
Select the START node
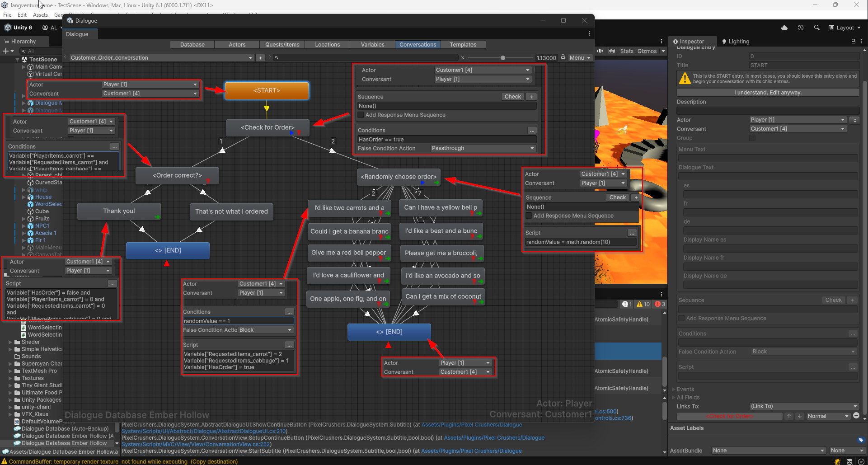tap(267, 90)
